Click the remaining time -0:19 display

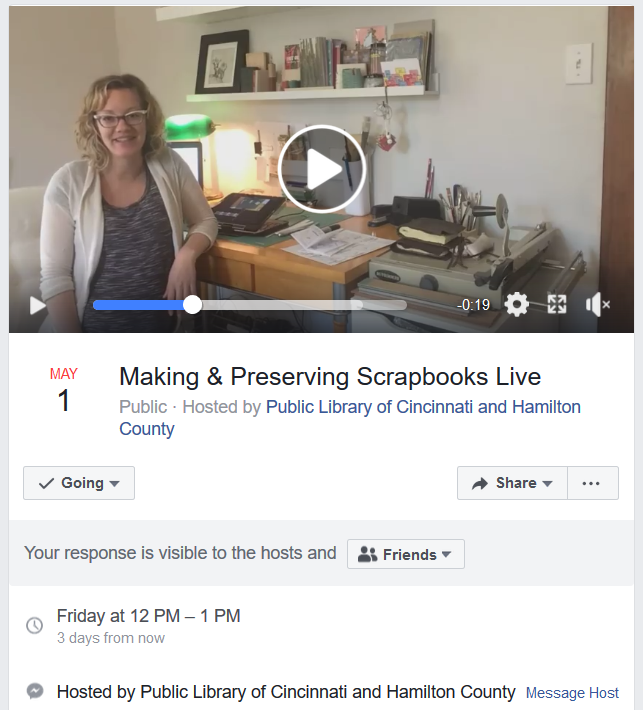tap(473, 305)
